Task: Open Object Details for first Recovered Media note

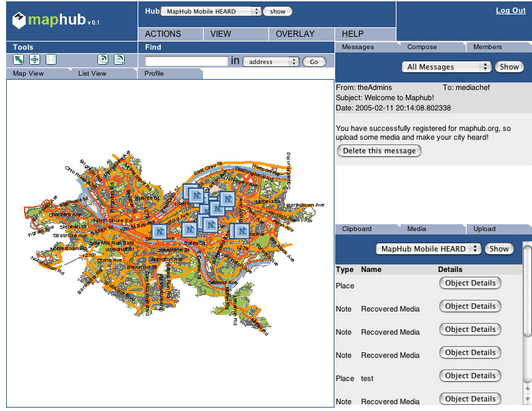Action: (x=470, y=306)
